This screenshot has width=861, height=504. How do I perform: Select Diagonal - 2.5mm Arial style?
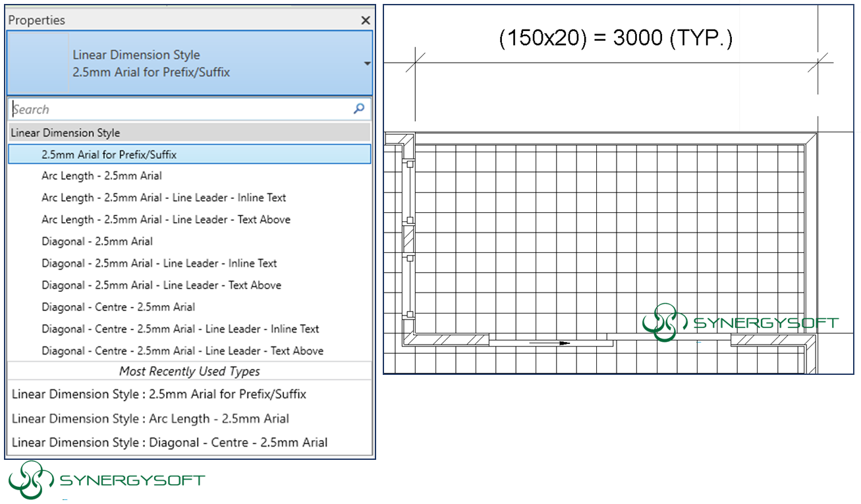click(97, 241)
